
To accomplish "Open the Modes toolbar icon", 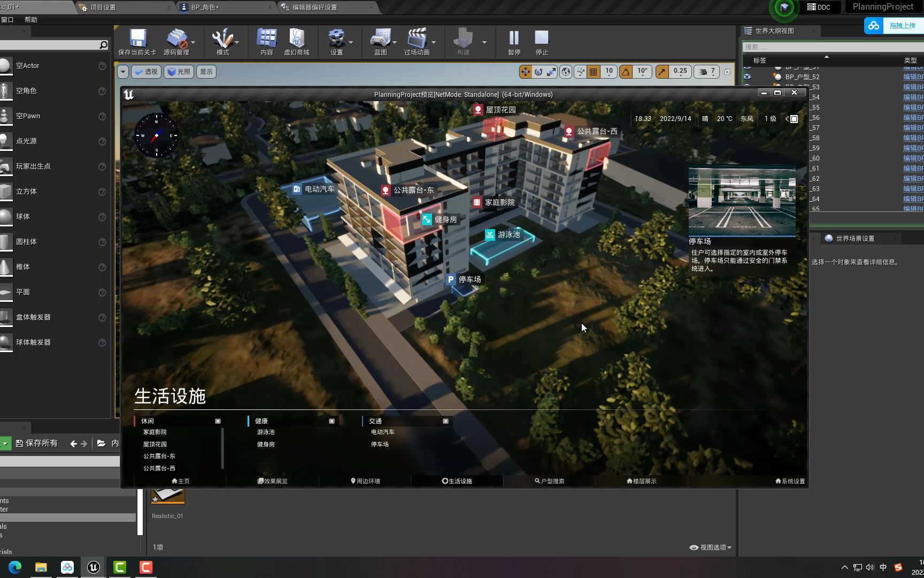I will 222,42.
